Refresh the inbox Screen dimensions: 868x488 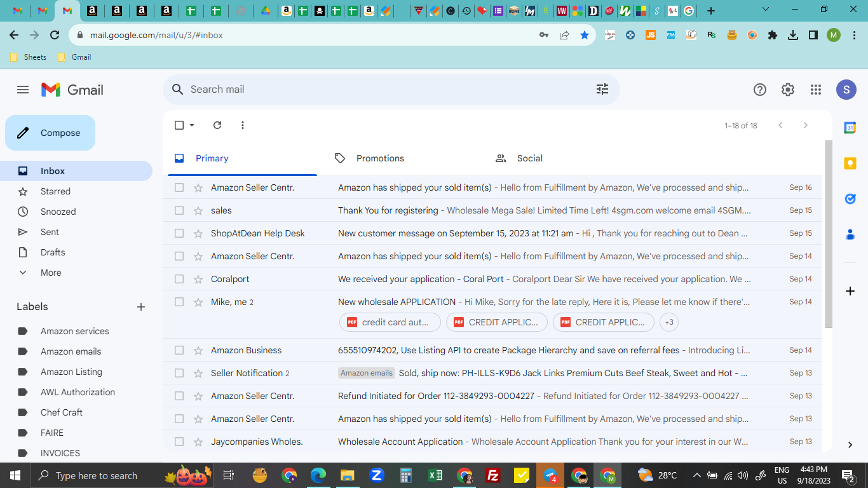pos(217,125)
